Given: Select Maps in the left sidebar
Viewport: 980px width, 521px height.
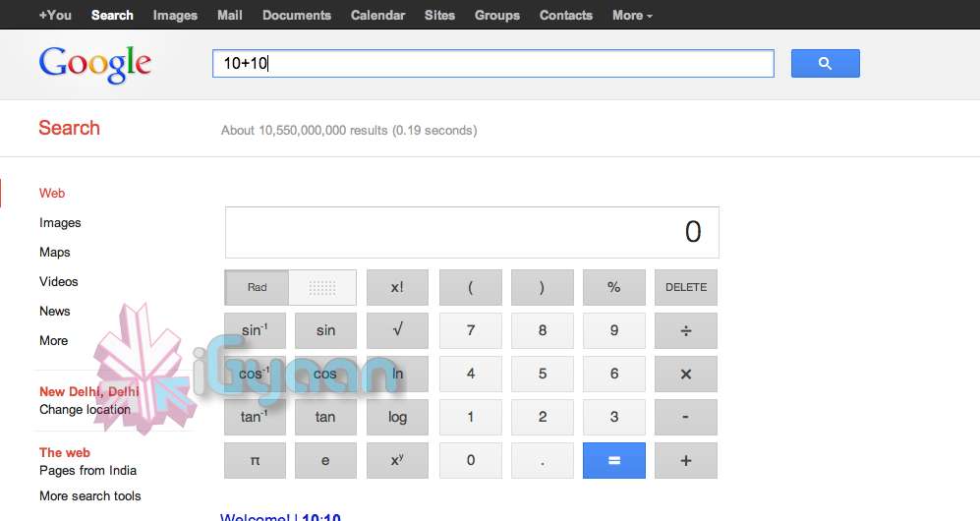Looking at the screenshot, I should click(55, 253).
